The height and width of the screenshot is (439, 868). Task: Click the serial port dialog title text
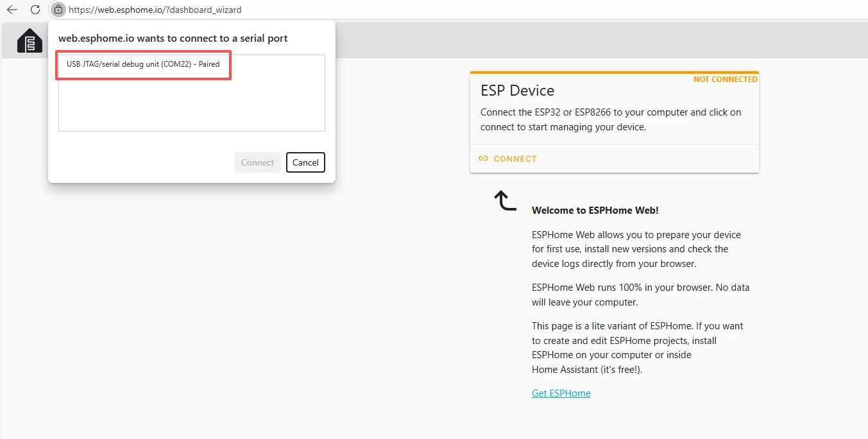coord(173,39)
